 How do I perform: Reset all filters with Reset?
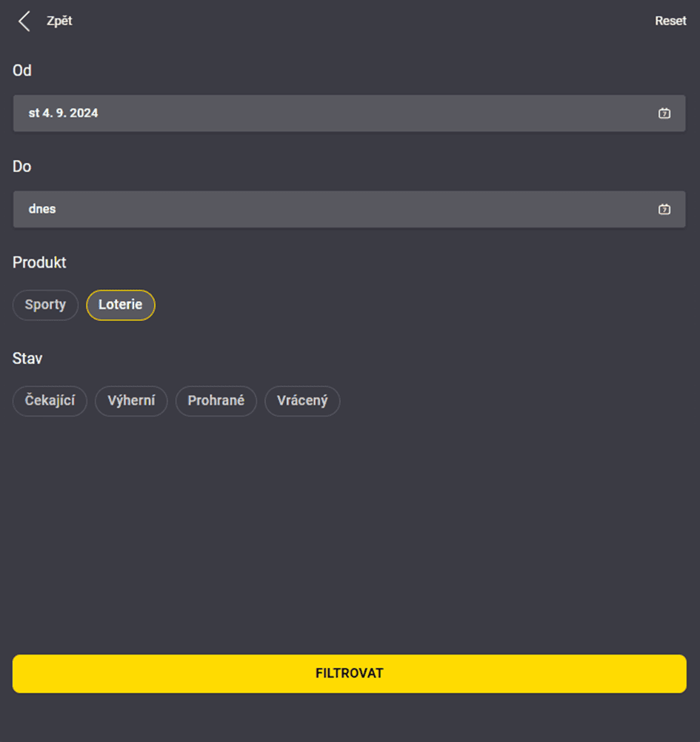coord(670,21)
